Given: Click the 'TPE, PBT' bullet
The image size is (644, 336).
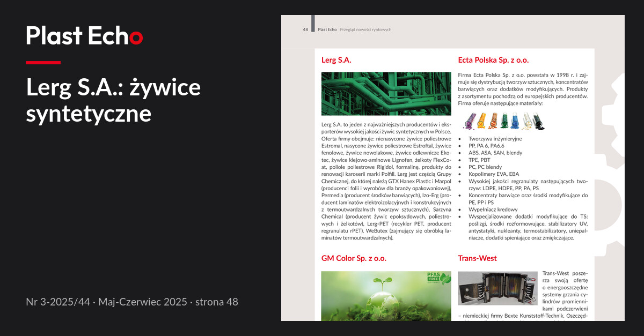Looking at the screenshot, I should 479,160.
